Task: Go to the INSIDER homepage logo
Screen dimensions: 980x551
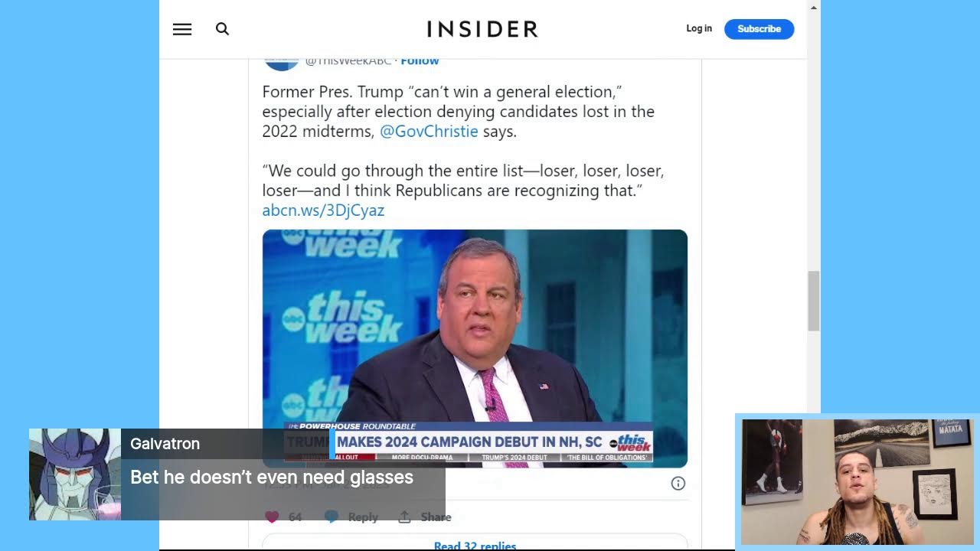Action: [482, 29]
